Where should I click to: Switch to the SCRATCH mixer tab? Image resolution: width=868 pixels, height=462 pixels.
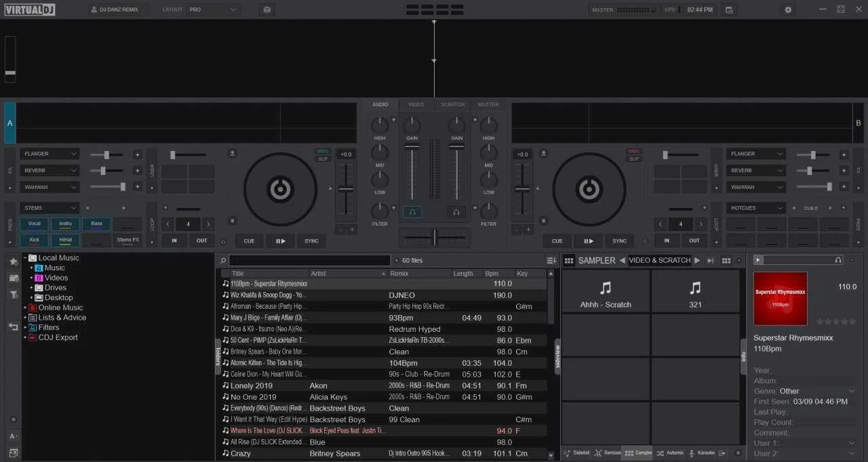(452, 104)
